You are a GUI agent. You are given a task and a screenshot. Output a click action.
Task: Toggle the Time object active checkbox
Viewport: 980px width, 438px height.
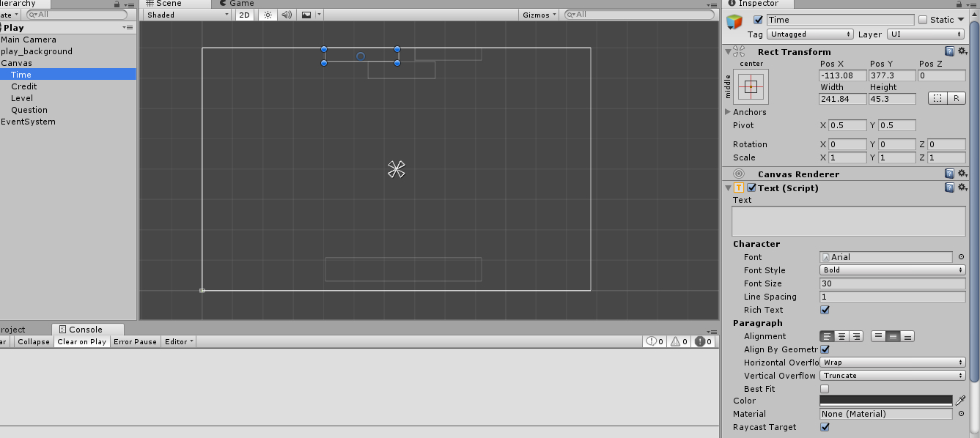click(x=758, y=20)
